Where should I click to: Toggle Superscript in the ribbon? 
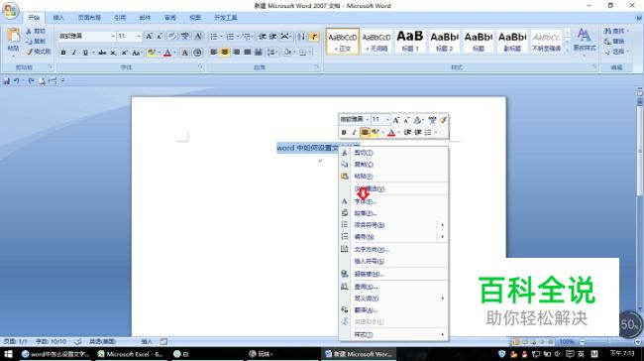[124, 53]
